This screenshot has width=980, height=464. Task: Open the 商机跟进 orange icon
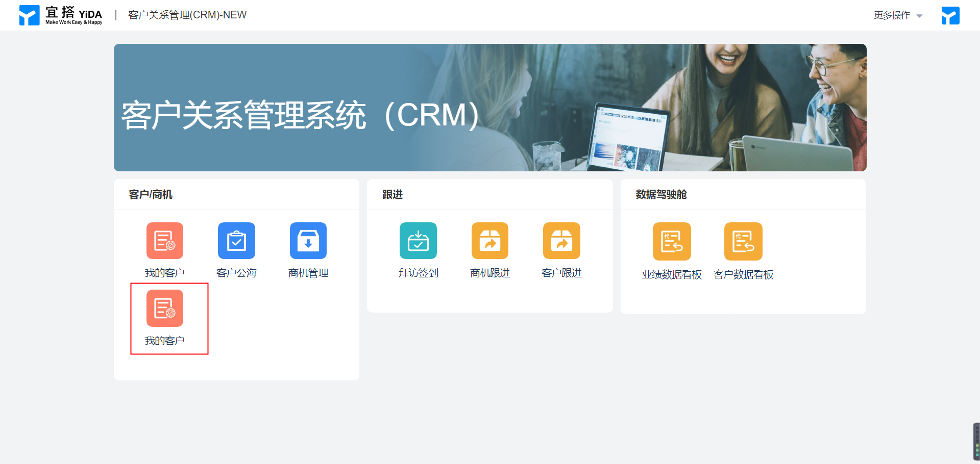[x=490, y=241]
